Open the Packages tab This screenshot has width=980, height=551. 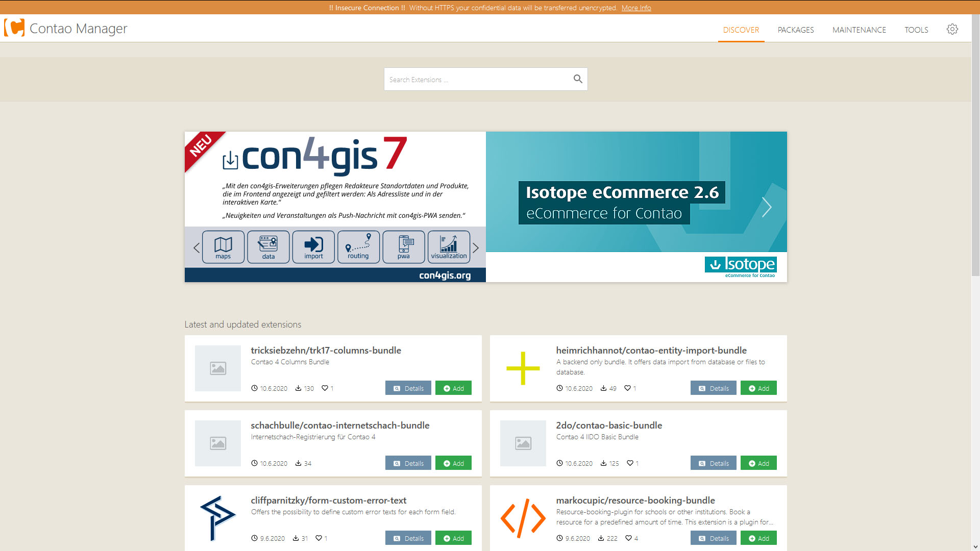point(795,30)
